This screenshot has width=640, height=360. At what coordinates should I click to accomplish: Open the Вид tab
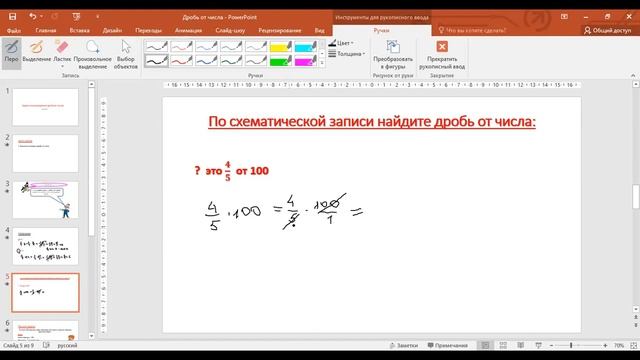pos(319,31)
